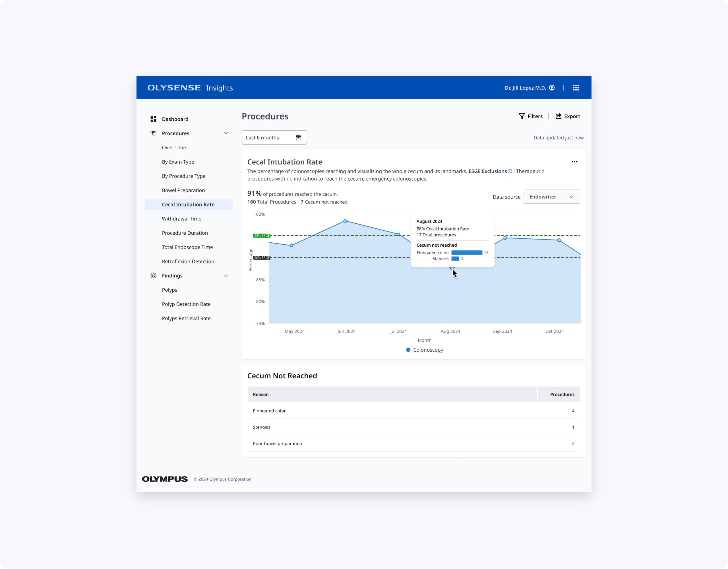This screenshot has width=728, height=569.
Task: Click the user profile avatar icon
Action: [x=552, y=88]
